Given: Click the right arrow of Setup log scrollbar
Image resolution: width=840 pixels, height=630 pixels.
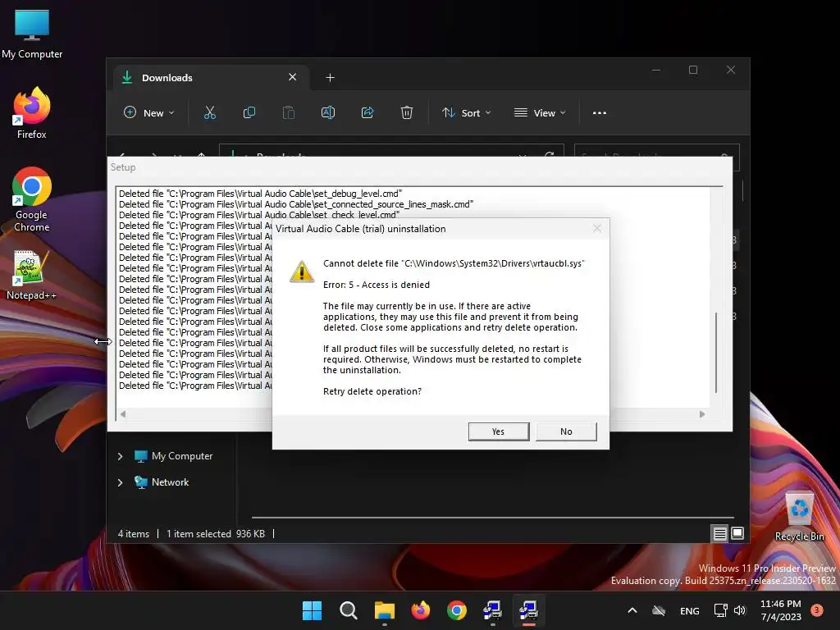Looking at the screenshot, I should pos(702,414).
